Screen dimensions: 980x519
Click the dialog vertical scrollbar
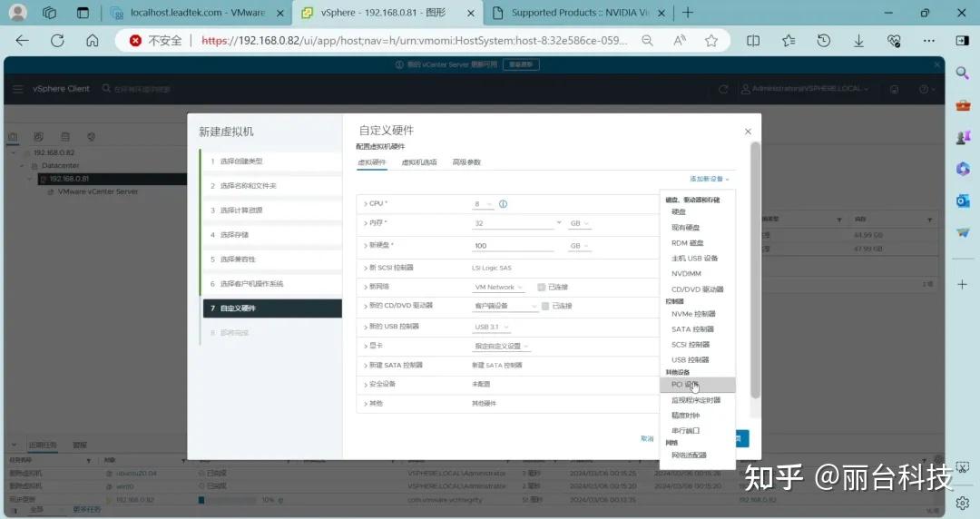pos(755,270)
